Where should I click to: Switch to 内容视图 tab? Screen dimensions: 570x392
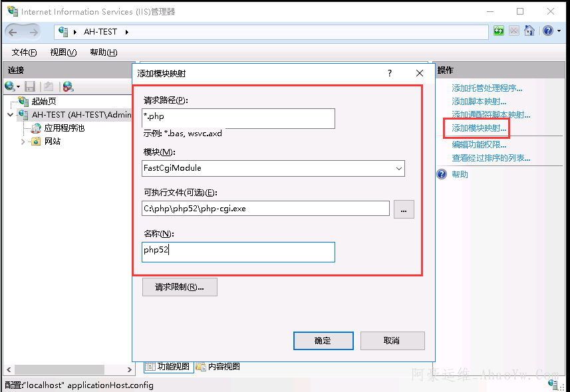(x=218, y=366)
